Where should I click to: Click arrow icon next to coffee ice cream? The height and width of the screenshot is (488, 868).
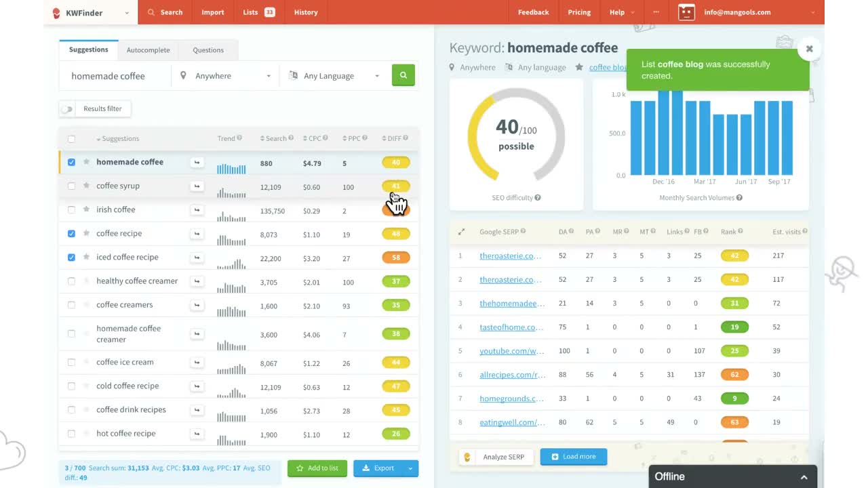tap(197, 363)
